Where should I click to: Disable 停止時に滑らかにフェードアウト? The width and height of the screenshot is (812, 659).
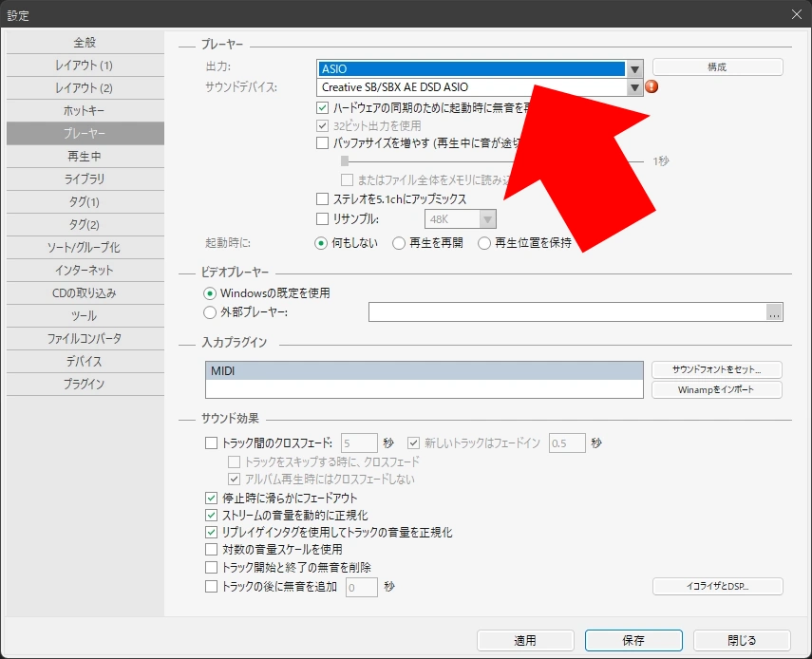point(209,496)
